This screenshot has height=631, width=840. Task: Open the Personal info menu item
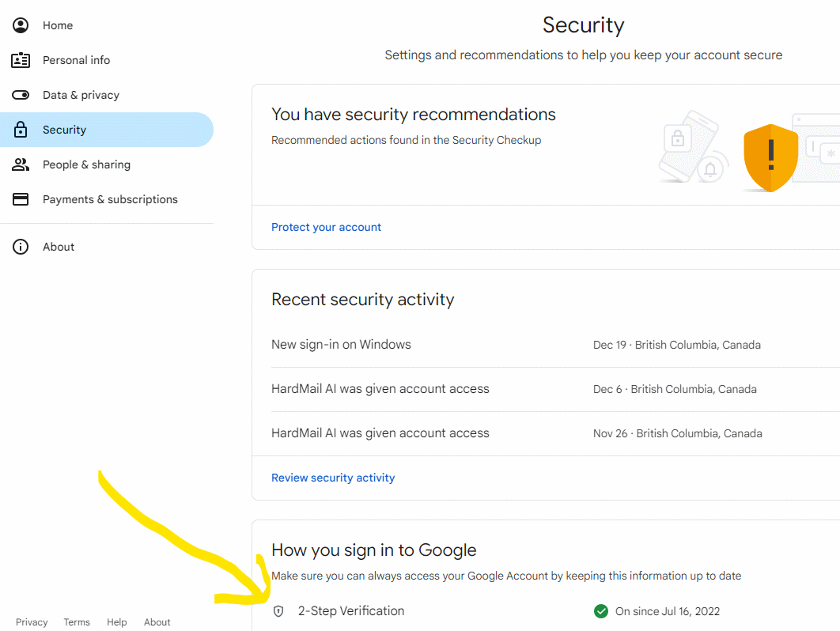pos(76,60)
